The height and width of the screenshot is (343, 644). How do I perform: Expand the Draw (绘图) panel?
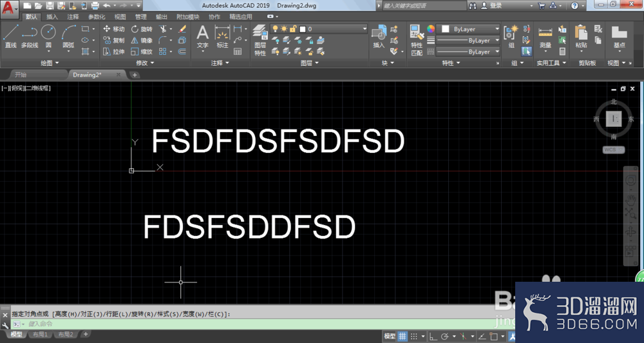pos(50,63)
